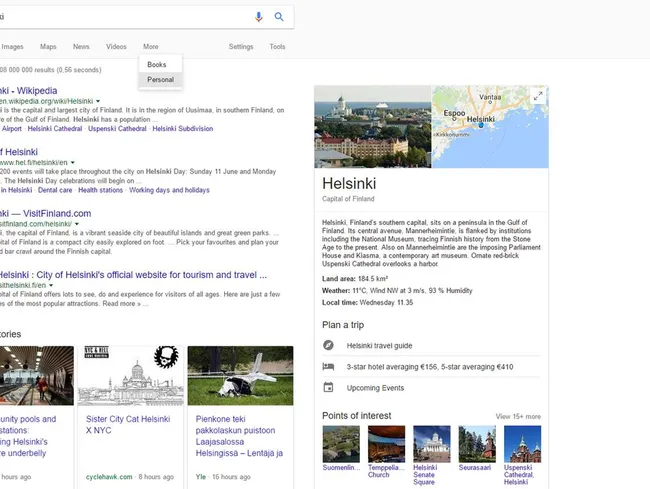Click the compass icon beside Helsinki travel guide
The image size is (650, 489).
pos(328,345)
